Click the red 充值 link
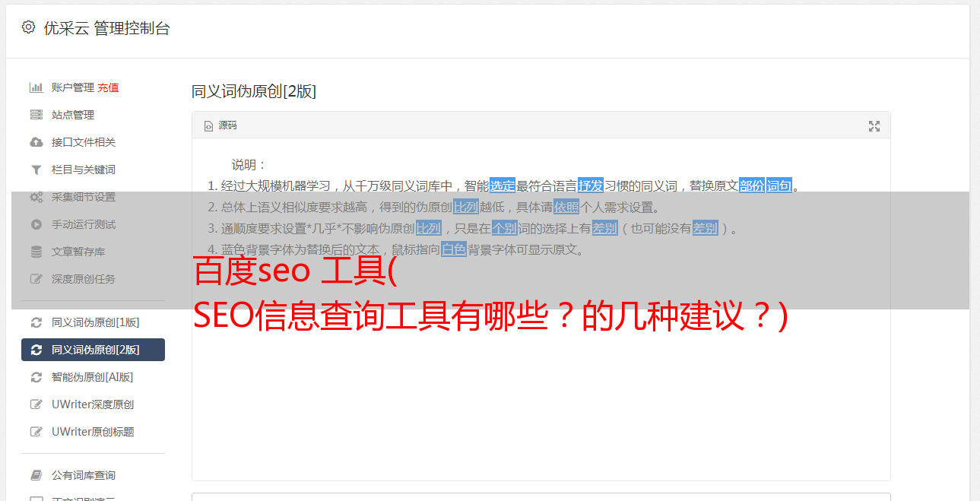This screenshot has width=980, height=501. pyautogui.click(x=108, y=87)
